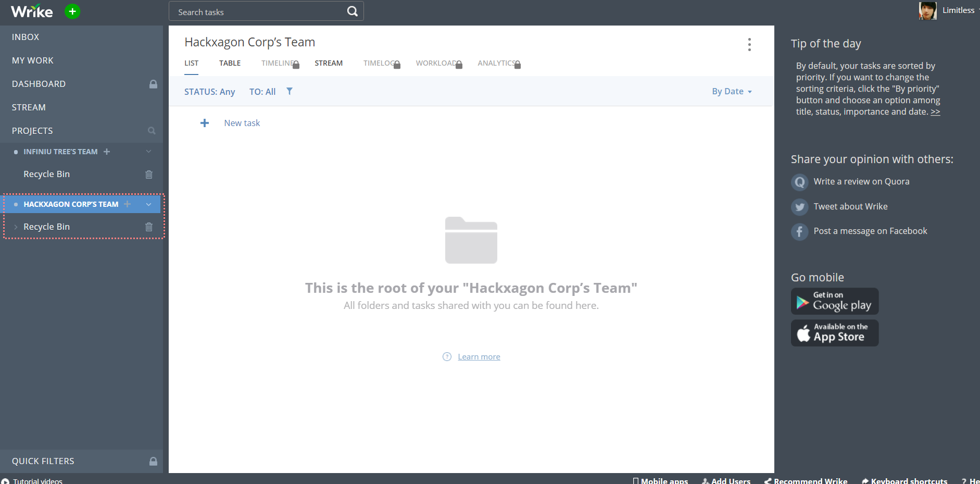Click the Facebook icon
The image size is (980, 484).
[x=799, y=231]
